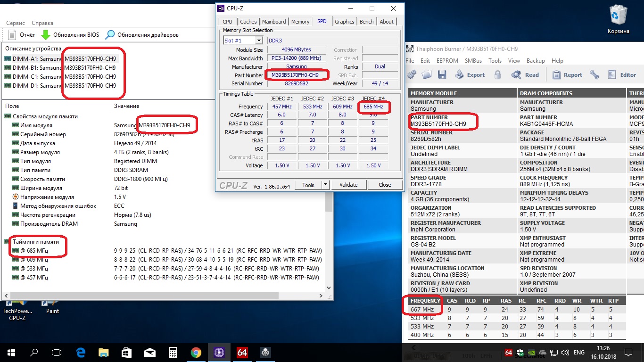Open the EEPROM menu in Thaiphoon Burner
644x362 pixels.
447,61
